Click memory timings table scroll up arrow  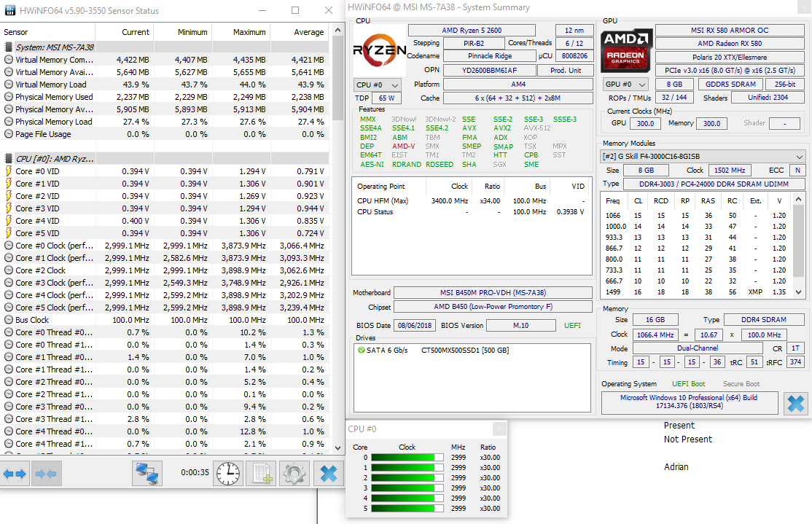coord(799,200)
